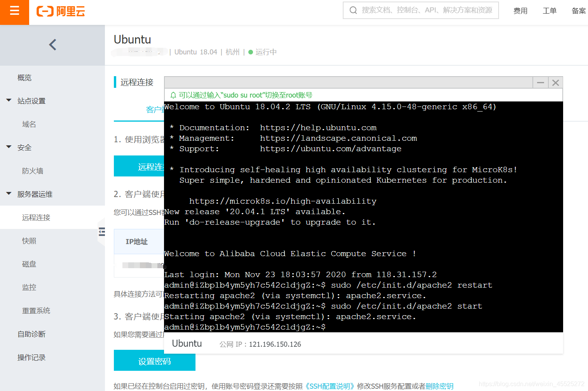This screenshot has height=391, width=588.
Task: Open 域名 settings
Action: point(29,124)
